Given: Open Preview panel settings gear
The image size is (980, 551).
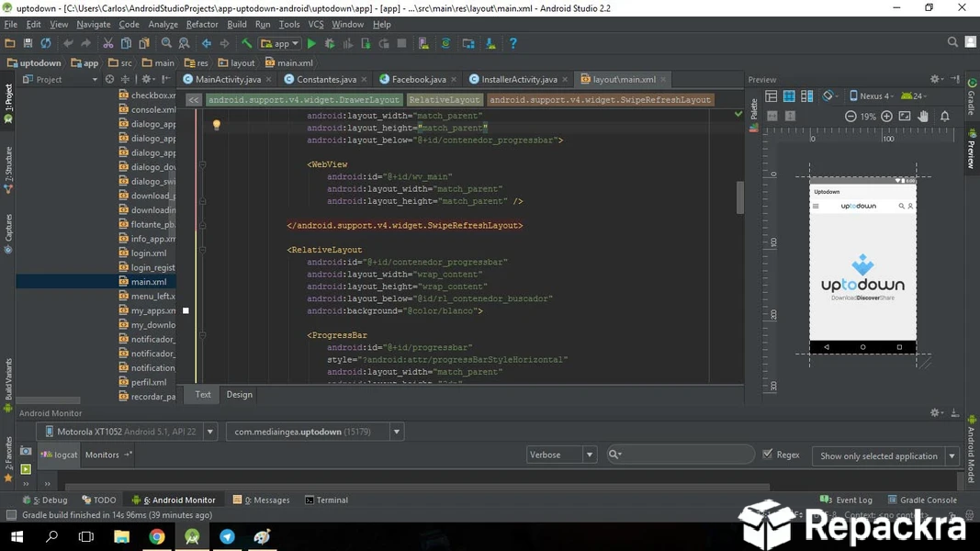Looking at the screenshot, I should click(x=935, y=79).
